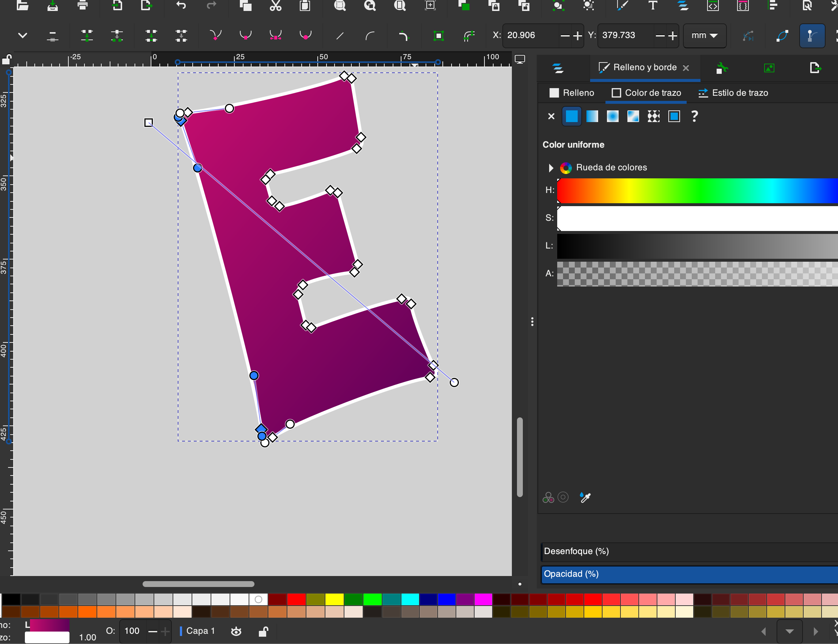Convert the selected stroke to path
This screenshot has height=644, width=838.
click(x=469, y=36)
